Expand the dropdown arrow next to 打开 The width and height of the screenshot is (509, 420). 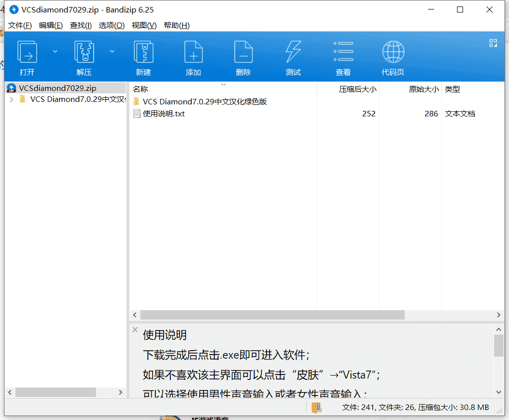coord(55,51)
